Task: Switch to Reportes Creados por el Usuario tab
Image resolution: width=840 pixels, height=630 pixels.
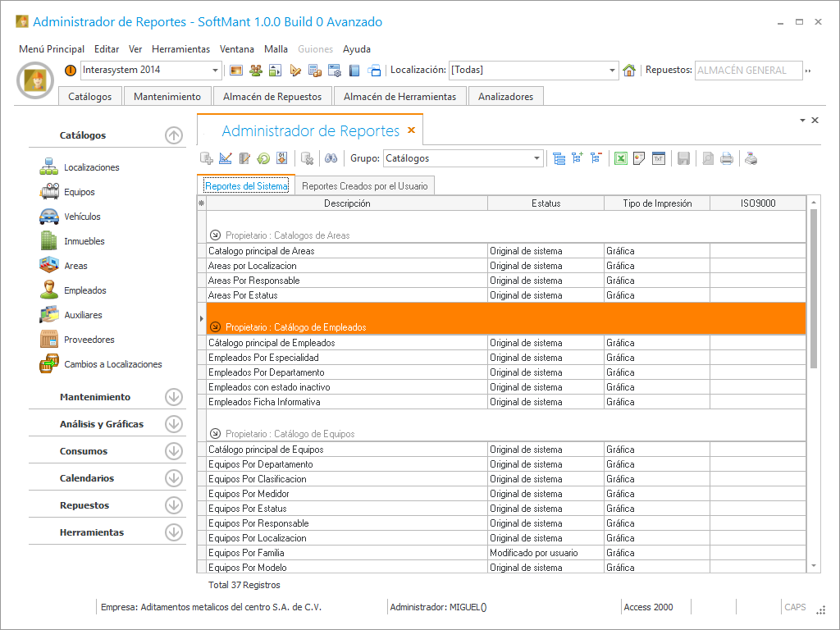Action: (364, 186)
